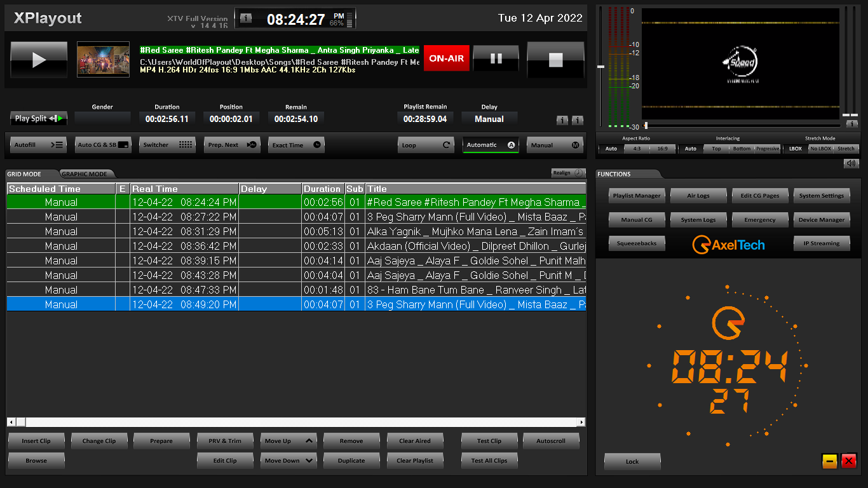
Task: Click the Lock button
Action: [632, 461]
